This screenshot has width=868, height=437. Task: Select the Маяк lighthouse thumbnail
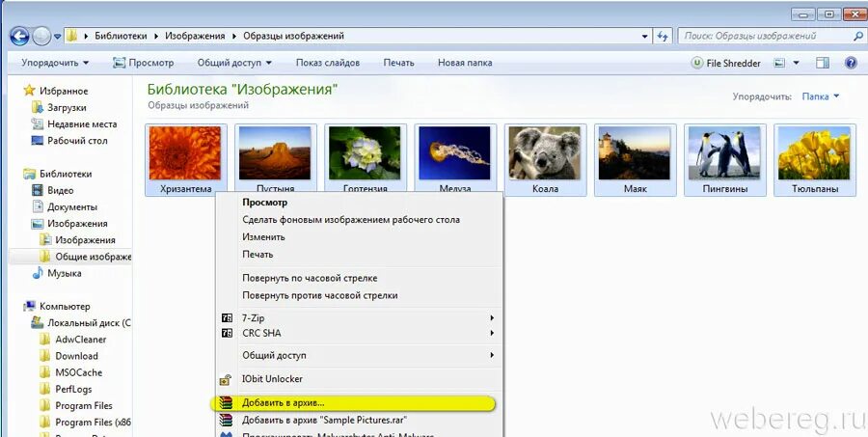pyautogui.click(x=635, y=159)
